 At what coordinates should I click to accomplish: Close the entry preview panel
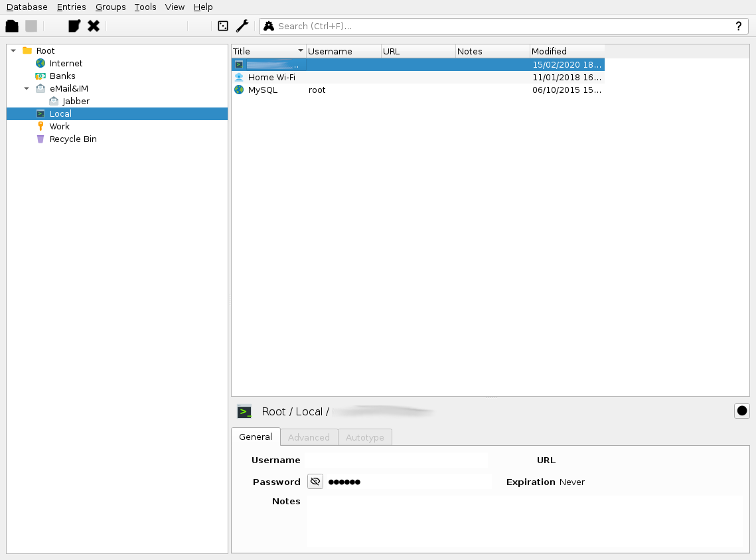[741, 411]
